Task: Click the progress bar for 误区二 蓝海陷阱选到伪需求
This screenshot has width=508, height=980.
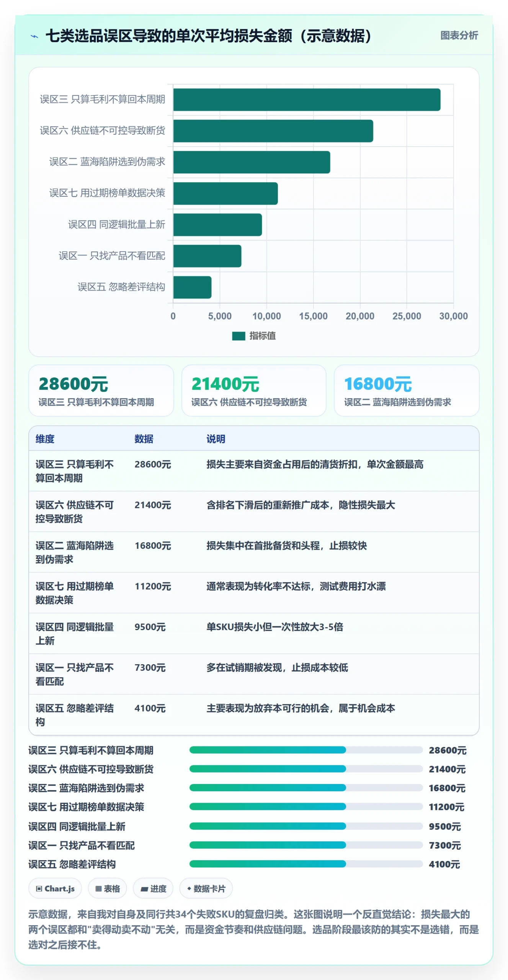Action: [x=306, y=788]
